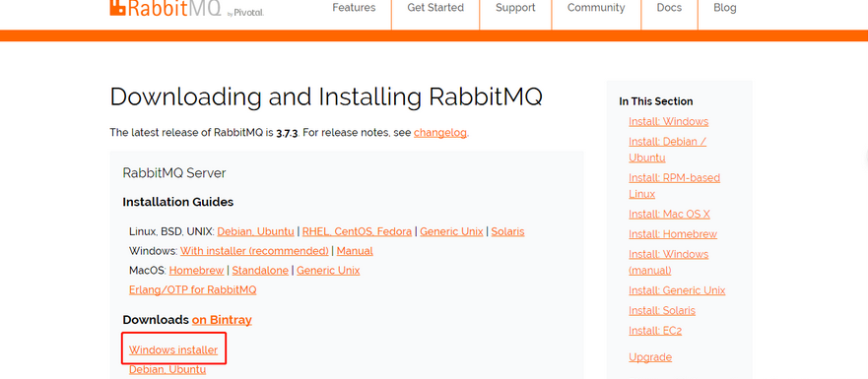This screenshot has height=379, width=868.
Task: Open the Erlang/OTP for RabbitMQ link
Action: pyautogui.click(x=193, y=289)
